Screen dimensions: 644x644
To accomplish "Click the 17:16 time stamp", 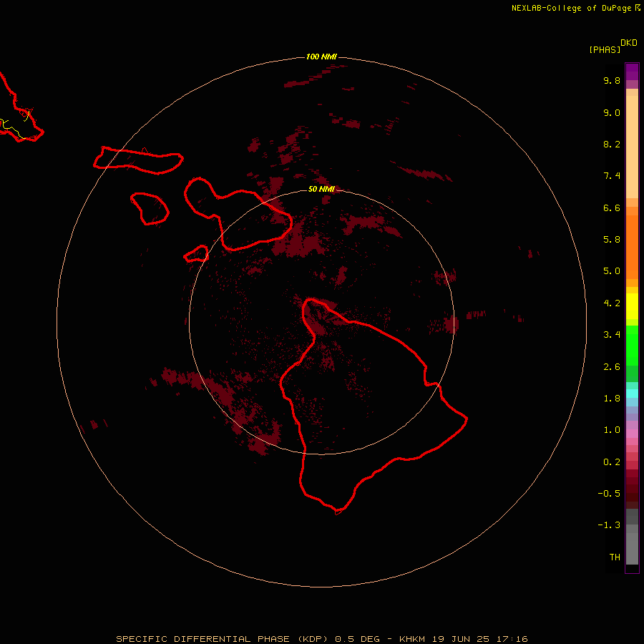I will (x=512, y=639).
